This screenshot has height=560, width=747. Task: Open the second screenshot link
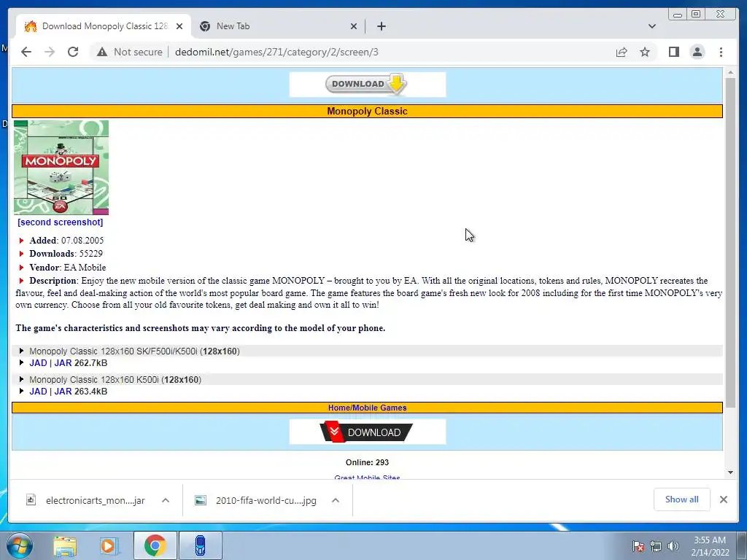[60, 222]
